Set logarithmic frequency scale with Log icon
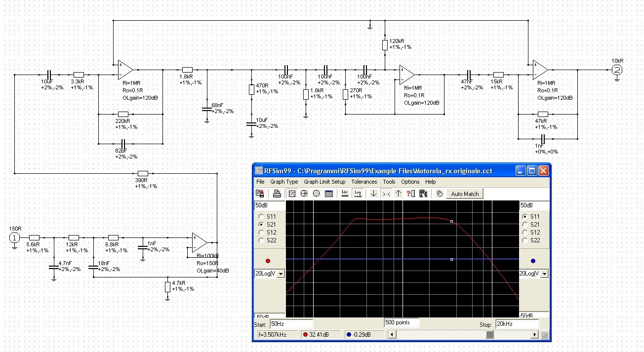644x352 pixels. 358,194
